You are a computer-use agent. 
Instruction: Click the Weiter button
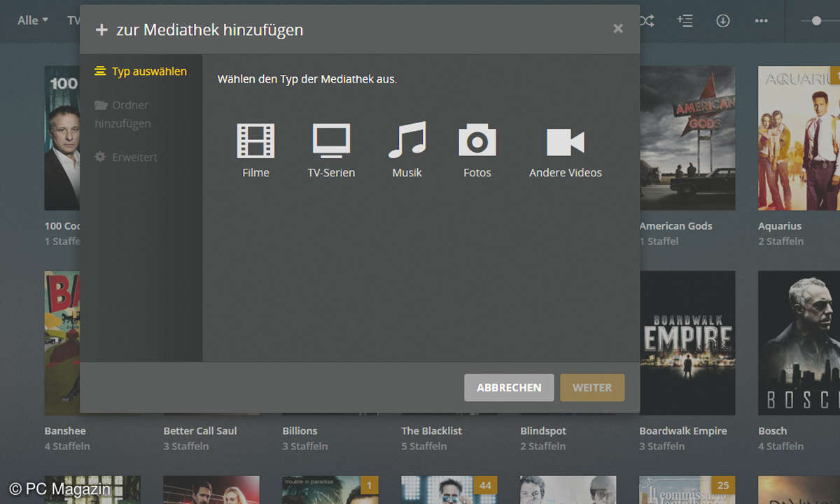point(592,388)
